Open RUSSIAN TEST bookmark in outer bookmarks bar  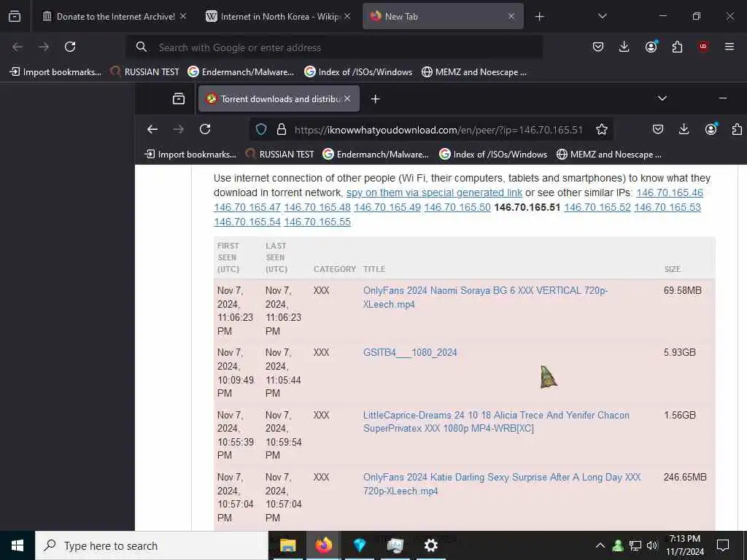click(x=144, y=72)
